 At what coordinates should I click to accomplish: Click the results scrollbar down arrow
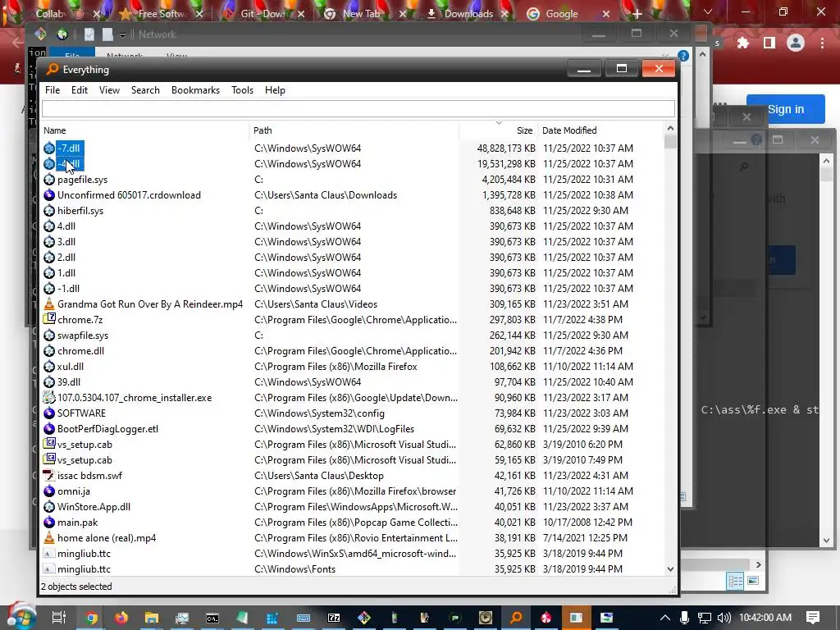point(670,569)
